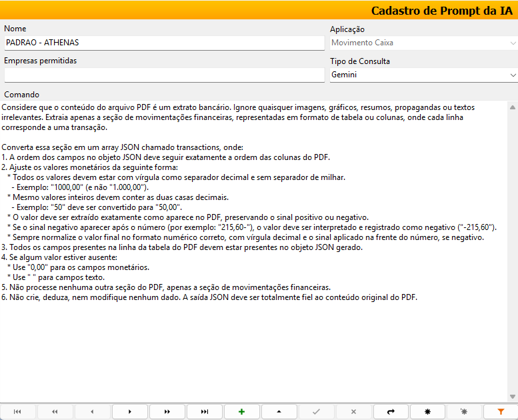Open the Tipo de Consulta dropdown
This screenshot has height=420, width=518.
[512, 75]
